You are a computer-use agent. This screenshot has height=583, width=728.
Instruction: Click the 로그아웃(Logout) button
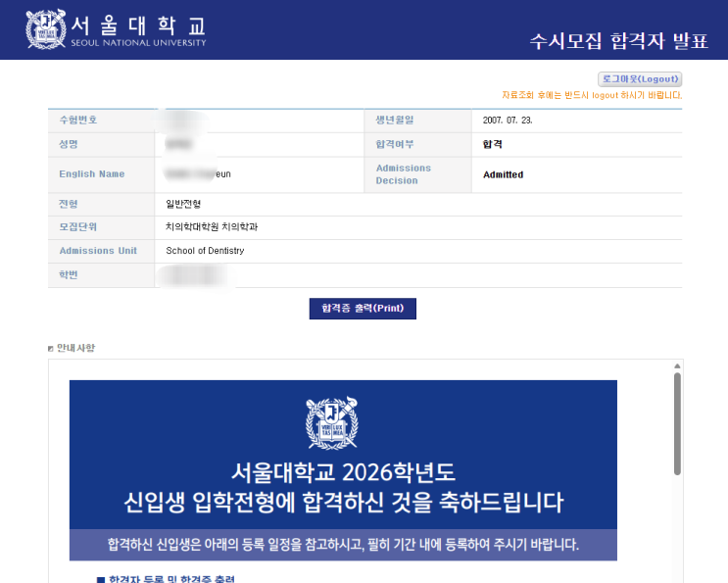(x=640, y=79)
